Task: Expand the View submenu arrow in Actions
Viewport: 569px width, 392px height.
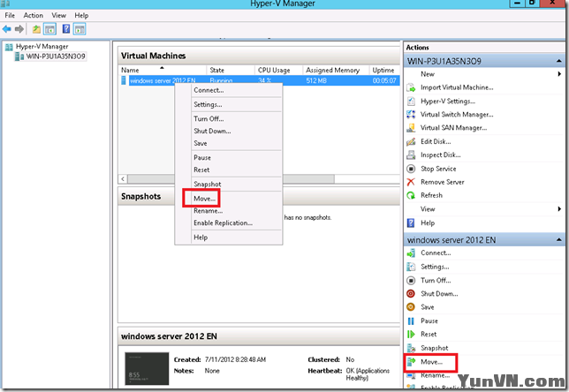Action: [559, 209]
